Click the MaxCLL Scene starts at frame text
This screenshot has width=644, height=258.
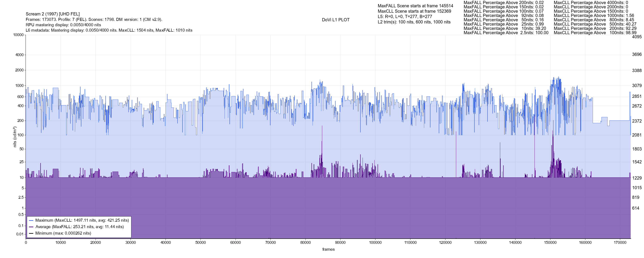(x=414, y=11)
